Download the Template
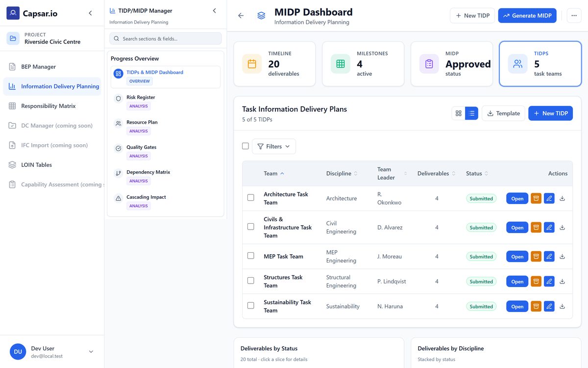Screen dimensions: 588x368 [503, 113]
